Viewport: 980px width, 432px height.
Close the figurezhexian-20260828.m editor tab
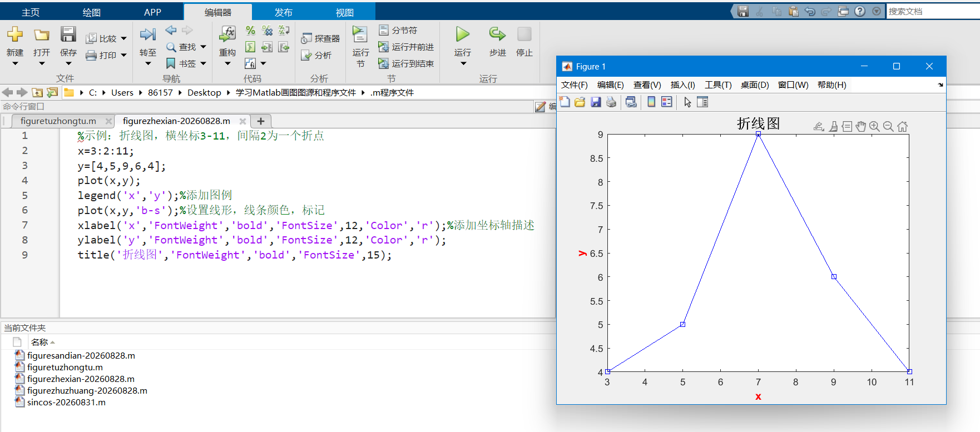coord(242,121)
